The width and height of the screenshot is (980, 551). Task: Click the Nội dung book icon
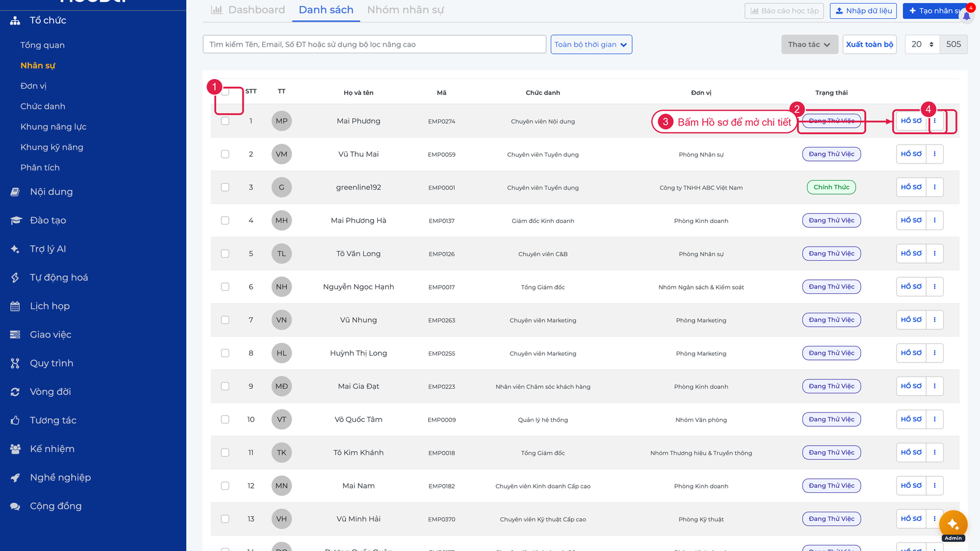15,192
